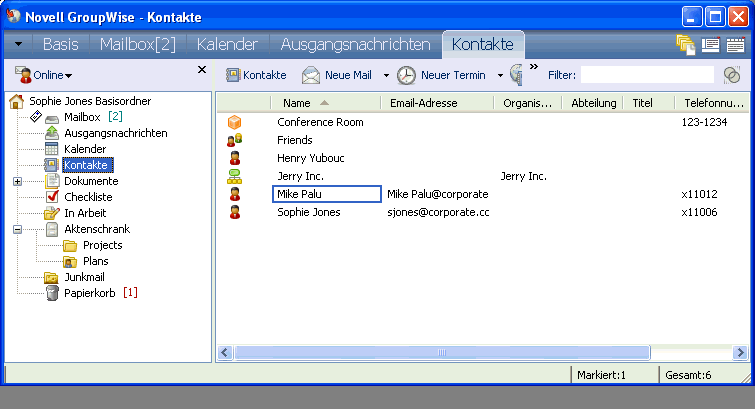The image size is (755, 409).
Task: Open the Projects folder
Action: (103, 245)
